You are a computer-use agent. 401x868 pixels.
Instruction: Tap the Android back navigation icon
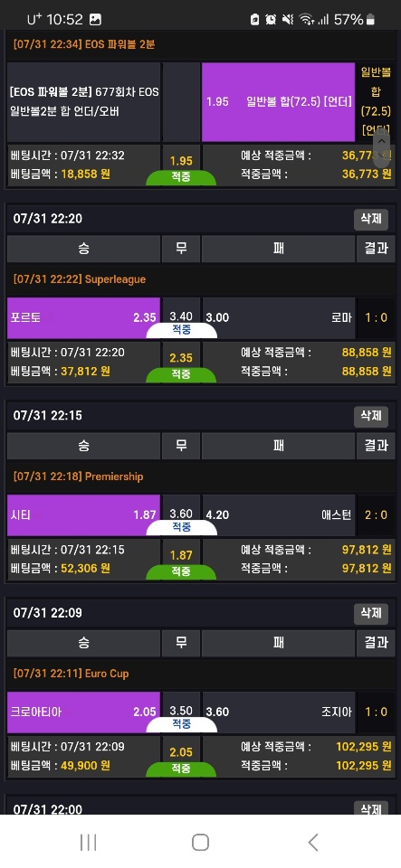click(x=313, y=842)
